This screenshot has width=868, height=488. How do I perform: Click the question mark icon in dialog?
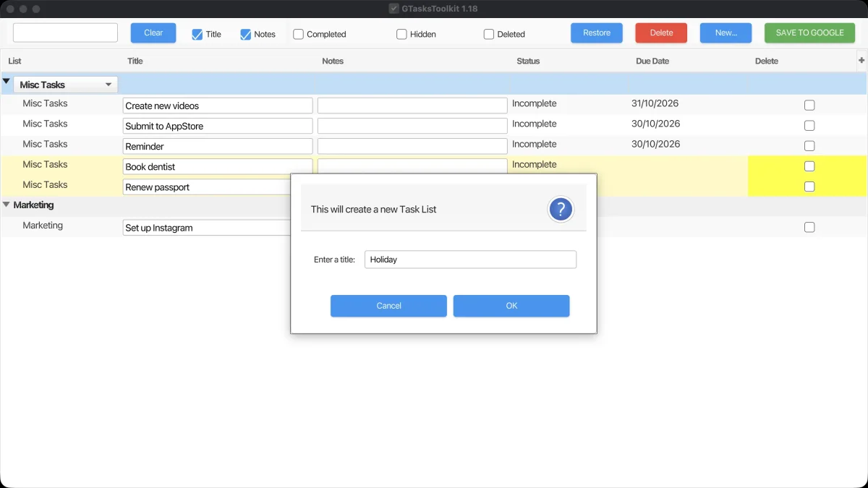[561, 210]
